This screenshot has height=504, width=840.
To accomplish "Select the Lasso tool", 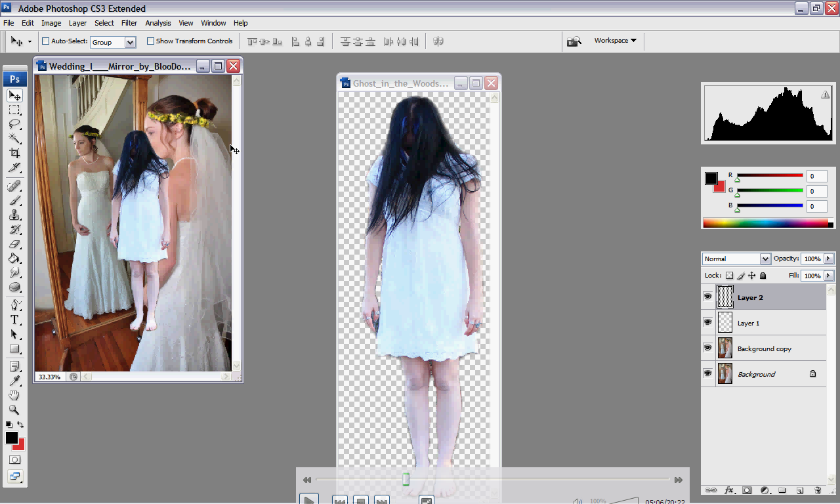I will tap(14, 124).
